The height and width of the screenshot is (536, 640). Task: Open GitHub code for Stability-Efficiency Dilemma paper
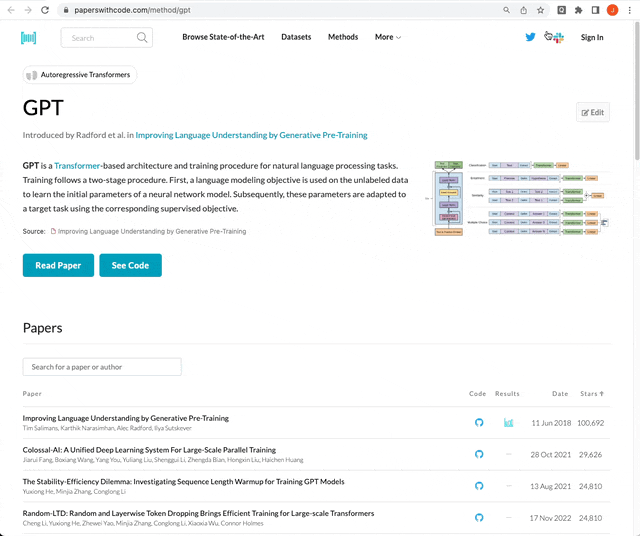tap(479, 486)
